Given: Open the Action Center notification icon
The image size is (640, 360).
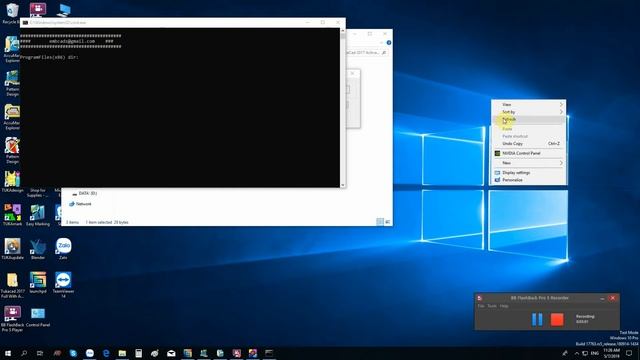Looking at the screenshot, I should 629,353.
